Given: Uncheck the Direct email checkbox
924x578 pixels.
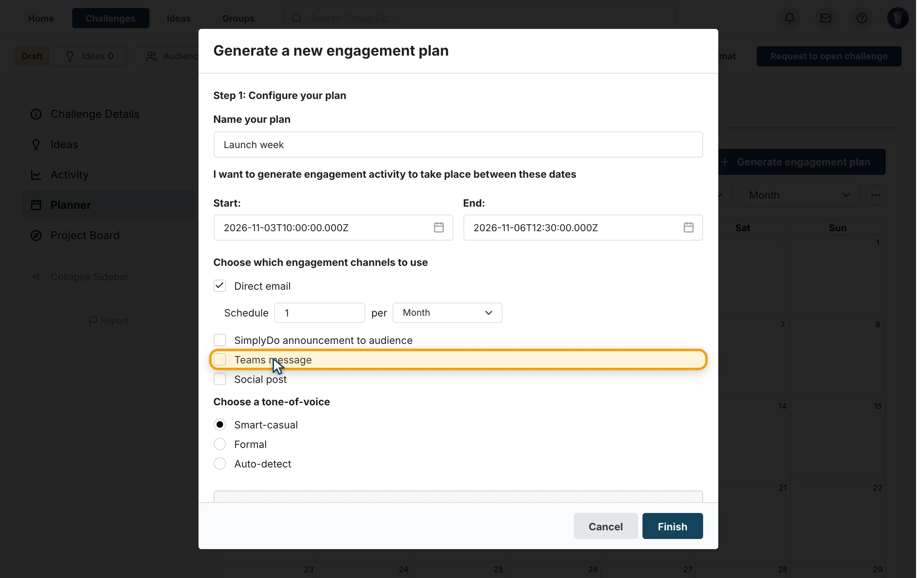Looking at the screenshot, I should click(219, 286).
